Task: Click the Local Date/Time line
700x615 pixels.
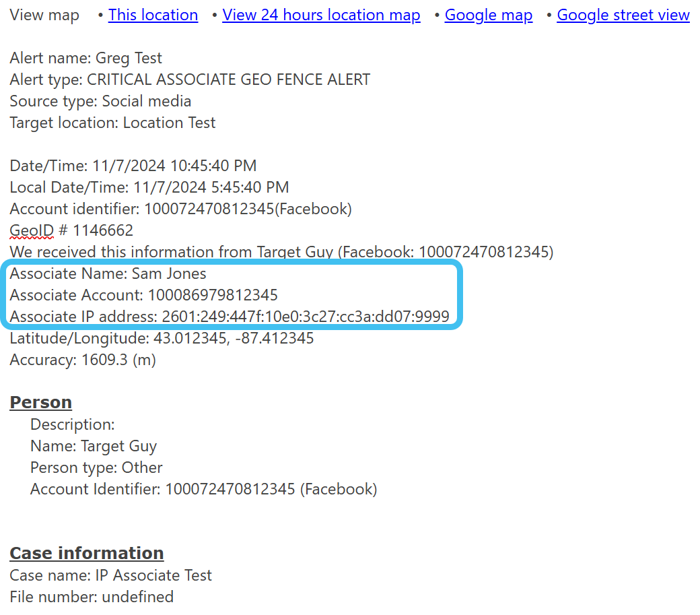Action: point(149,187)
